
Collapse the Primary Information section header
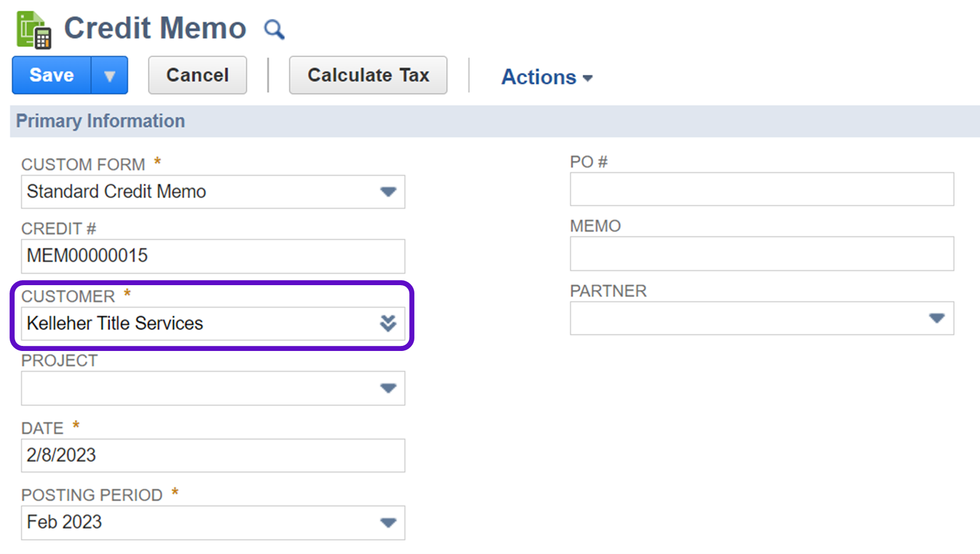pyautogui.click(x=101, y=121)
